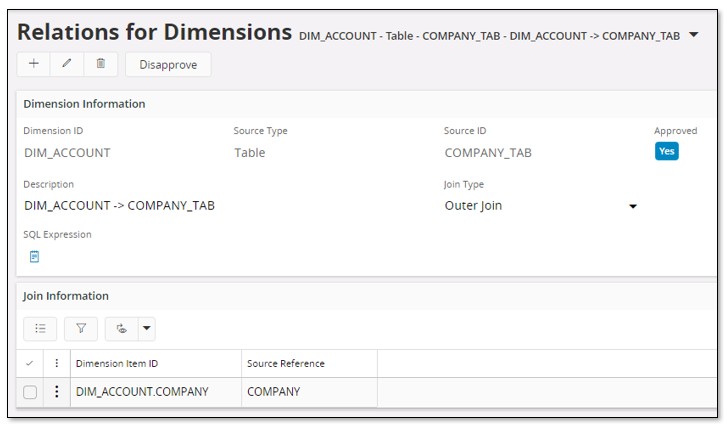The image size is (724, 424).
Task: Click the pencil edit icon
Action: click(x=67, y=64)
